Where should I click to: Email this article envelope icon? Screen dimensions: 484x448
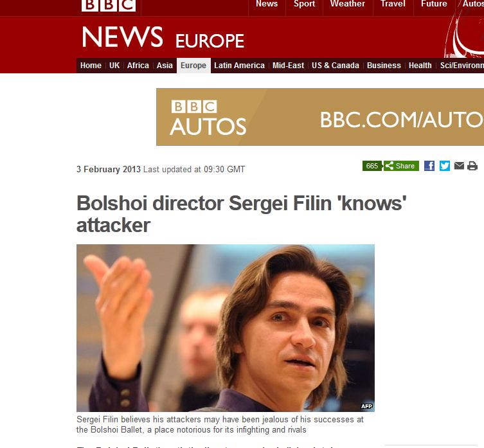point(459,166)
